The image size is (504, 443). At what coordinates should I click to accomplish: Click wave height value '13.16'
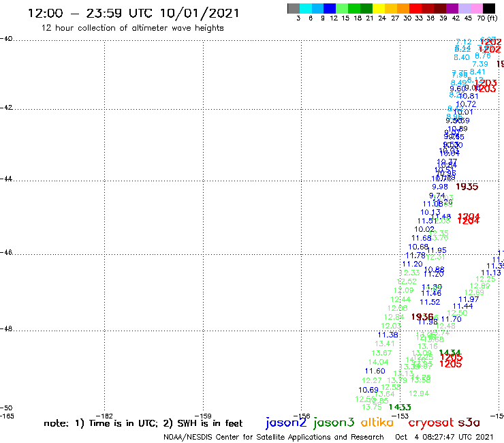point(428,346)
